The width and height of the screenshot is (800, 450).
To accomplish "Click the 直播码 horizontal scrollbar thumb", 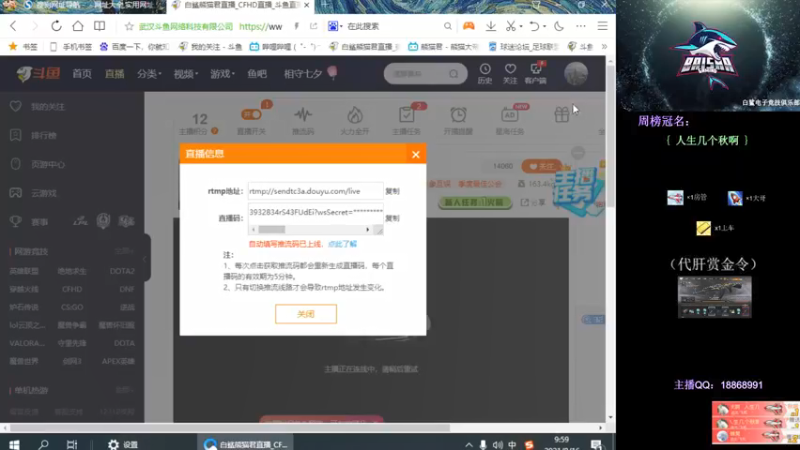I will (x=271, y=230).
